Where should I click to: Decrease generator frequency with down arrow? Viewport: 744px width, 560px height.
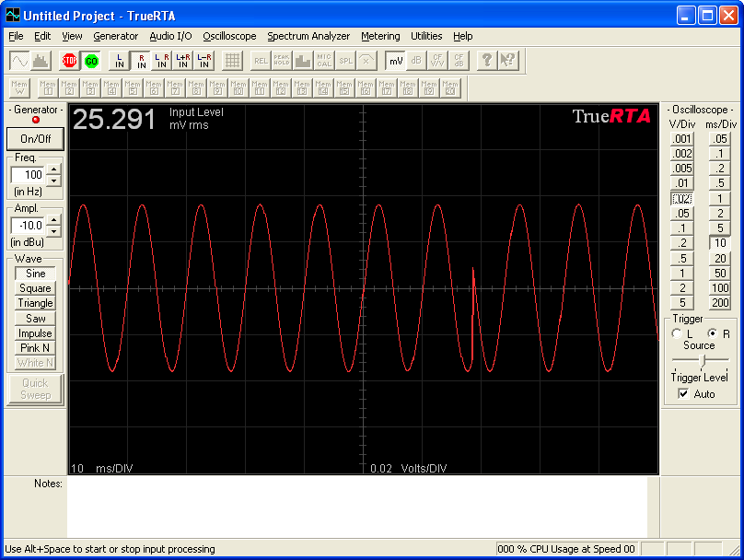[x=54, y=181]
